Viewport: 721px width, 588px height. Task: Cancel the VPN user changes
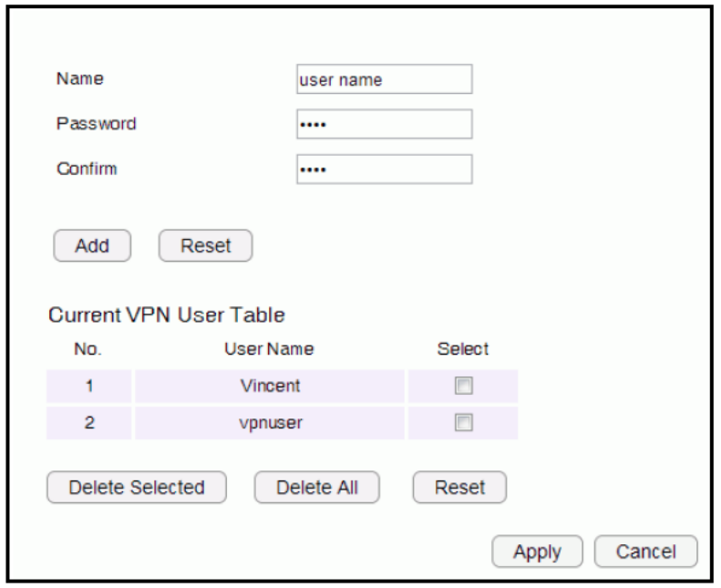click(x=645, y=552)
